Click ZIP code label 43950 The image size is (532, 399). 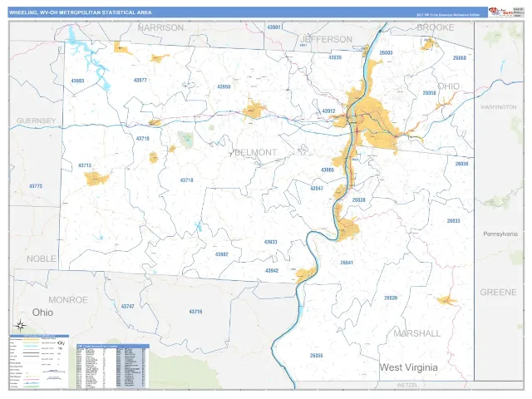(x=224, y=86)
